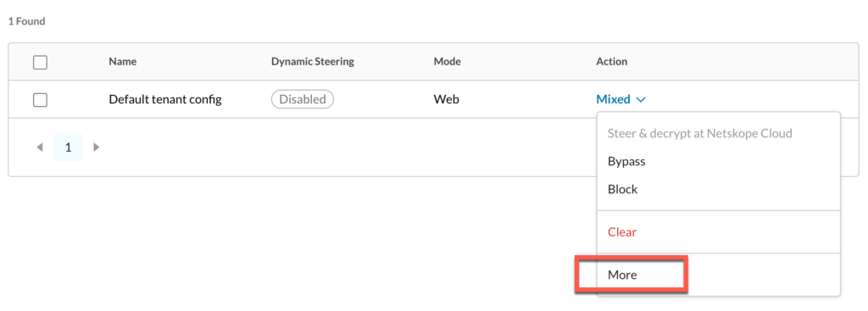868x311 pixels.
Task: Select the red Clear option
Action: 622,232
